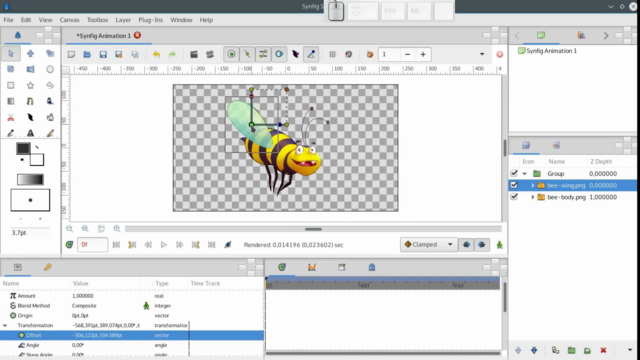Seek to the beginning
Screen dimensions: 640x360
click(116, 245)
